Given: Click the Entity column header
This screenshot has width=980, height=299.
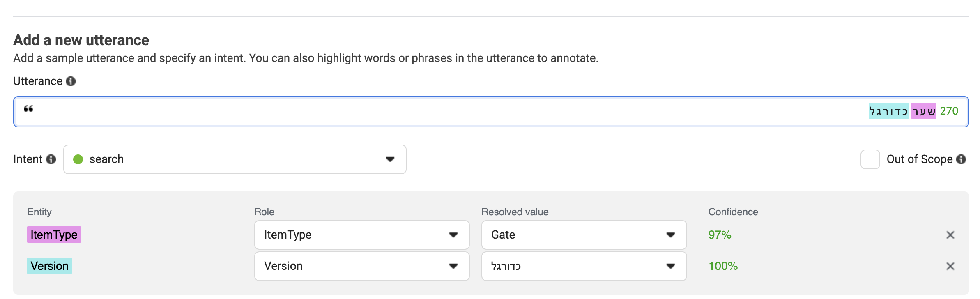Looking at the screenshot, I should [x=39, y=212].
